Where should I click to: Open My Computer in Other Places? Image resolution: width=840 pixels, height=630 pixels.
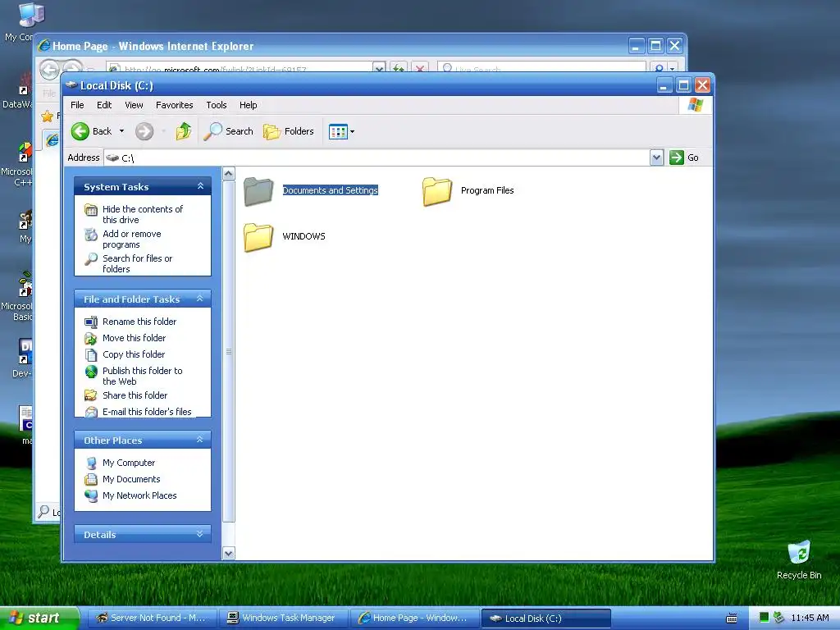coord(129,463)
